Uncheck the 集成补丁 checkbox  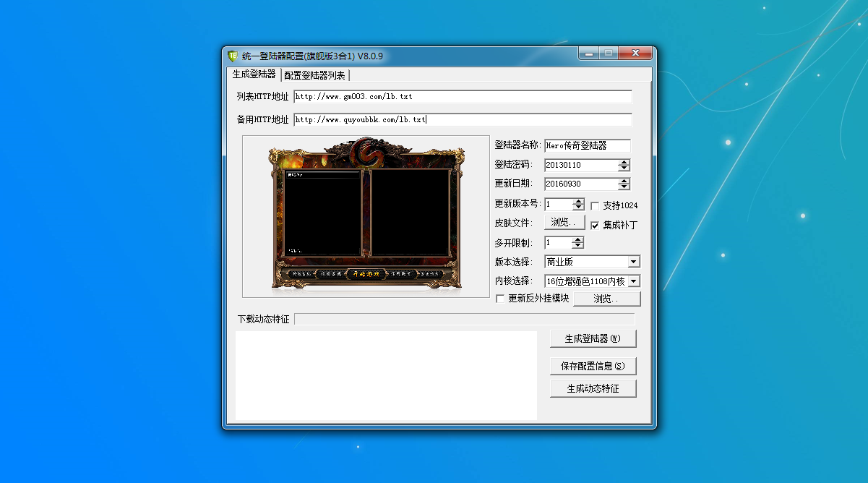coord(595,225)
